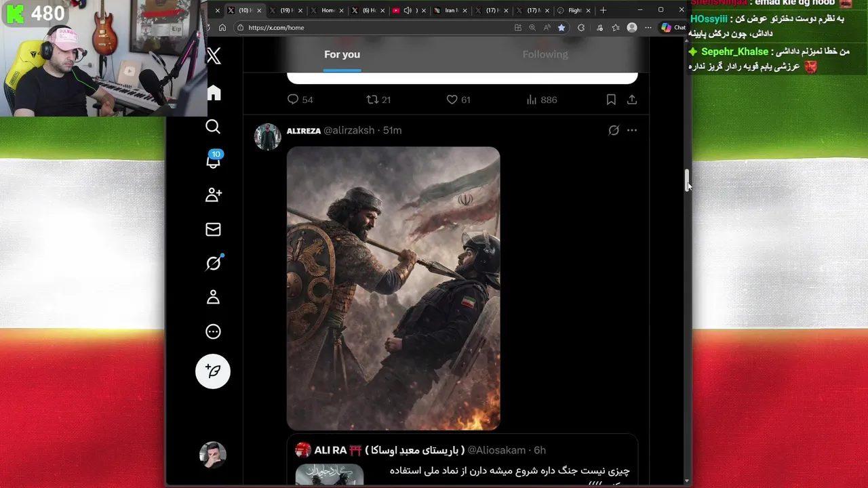Switch to the Following tab

click(x=545, y=54)
